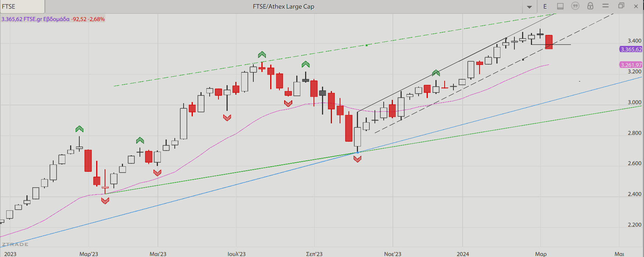Click the Μαρ date axis label
The height and width of the screenshot is (257, 644).
[541, 254]
